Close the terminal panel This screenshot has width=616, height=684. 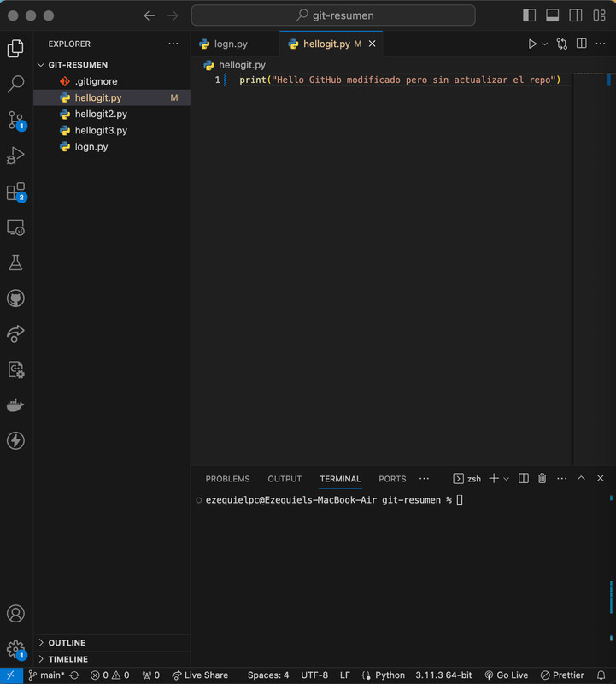pos(601,478)
